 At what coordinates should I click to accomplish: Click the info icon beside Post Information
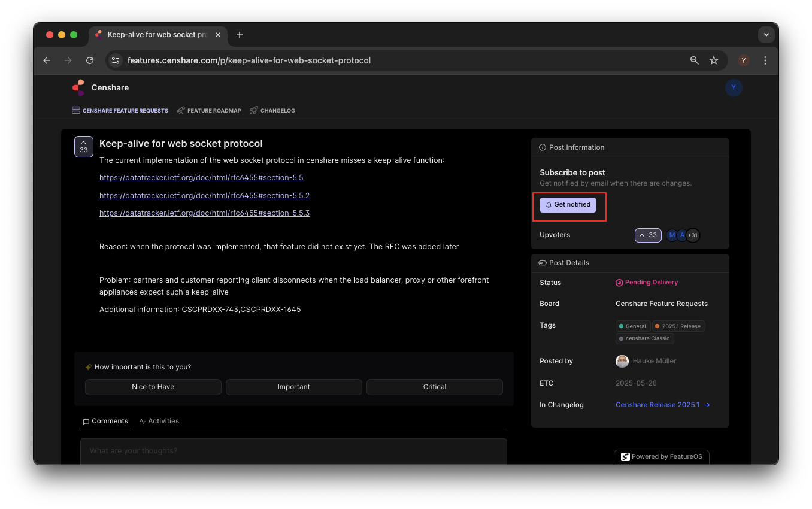(x=542, y=147)
